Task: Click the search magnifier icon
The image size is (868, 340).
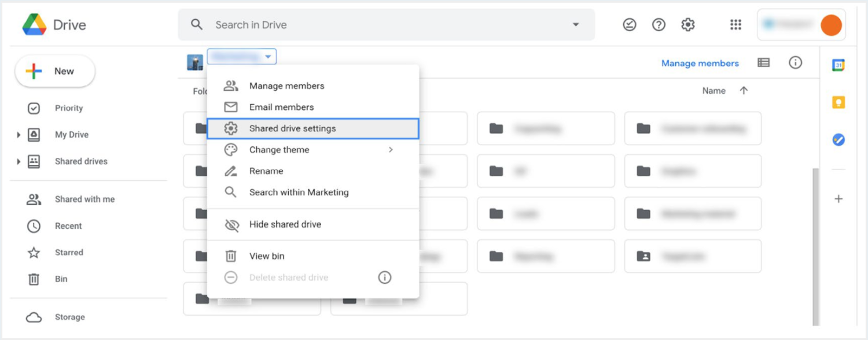Action: (197, 25)
